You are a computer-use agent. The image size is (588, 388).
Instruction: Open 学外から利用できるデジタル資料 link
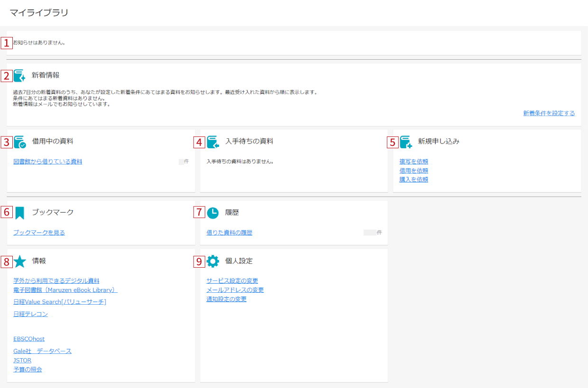pyautogui.click(x=56, y=281)
